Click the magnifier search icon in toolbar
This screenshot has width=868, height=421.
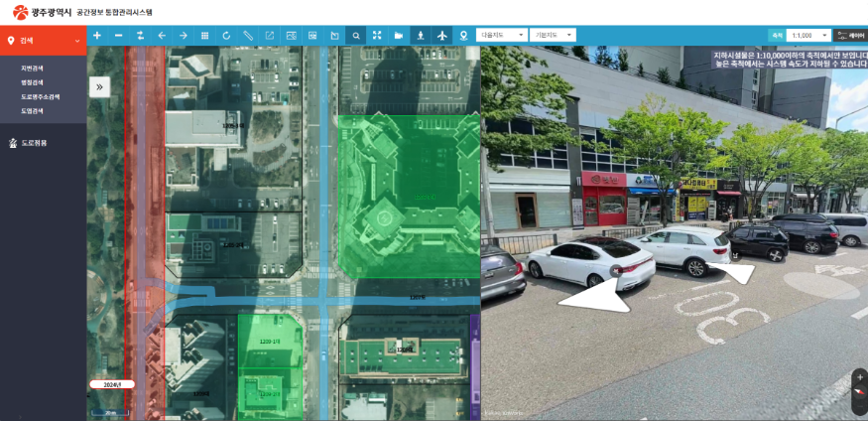(x=356, y=36)
